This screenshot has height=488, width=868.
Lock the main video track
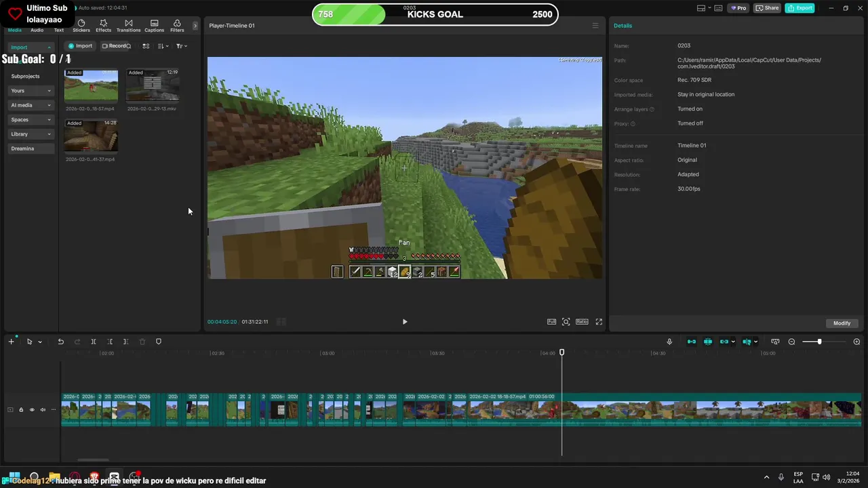click(21, 409)
